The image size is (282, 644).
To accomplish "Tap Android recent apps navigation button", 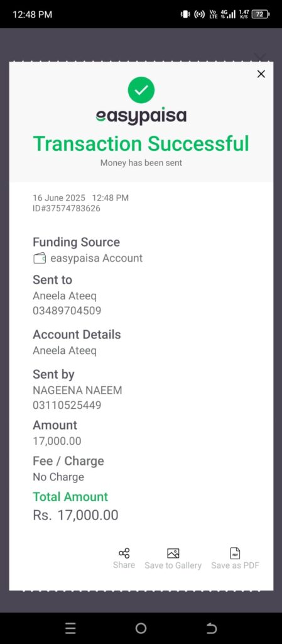I will [x=70, y=628].
